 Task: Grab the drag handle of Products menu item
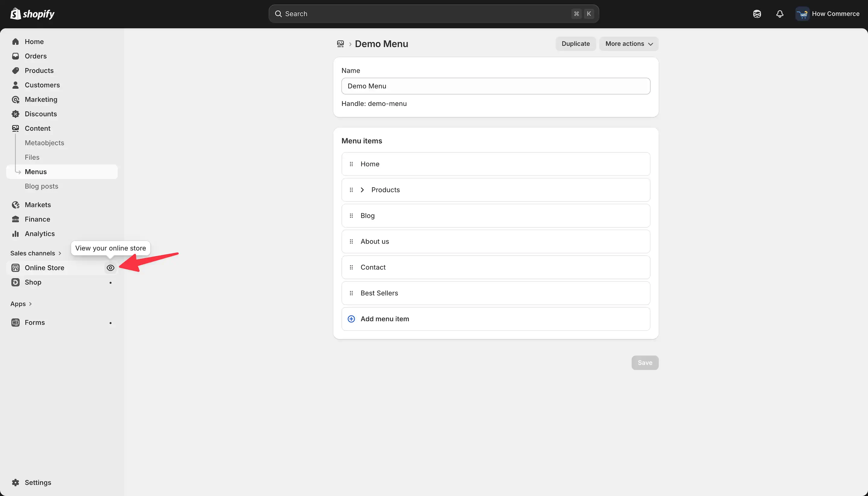click(351, 190)
